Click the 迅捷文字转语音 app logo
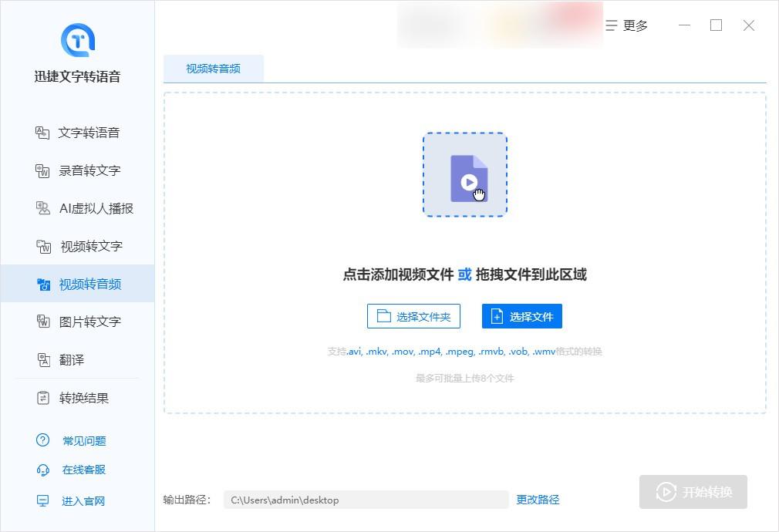This screenshot has height=532, width=779. point(77,40)
